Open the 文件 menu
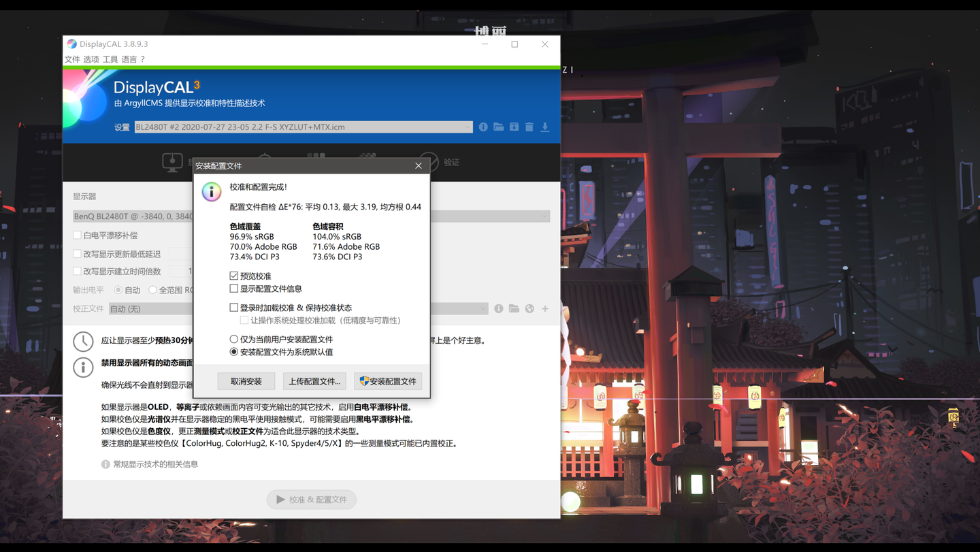Screen dimensions: 980x552 [72, 60]
